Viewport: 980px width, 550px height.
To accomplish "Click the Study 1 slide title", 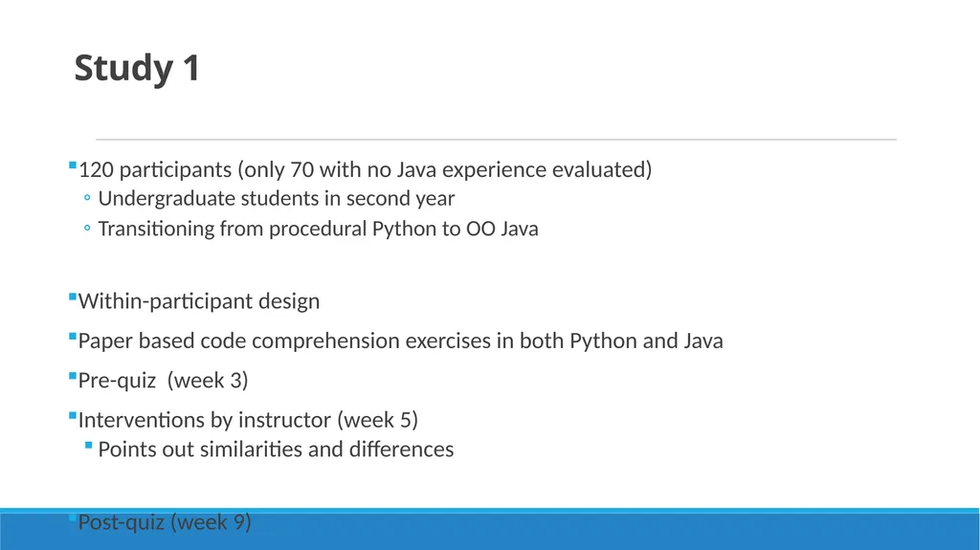I will coord(137,68).
